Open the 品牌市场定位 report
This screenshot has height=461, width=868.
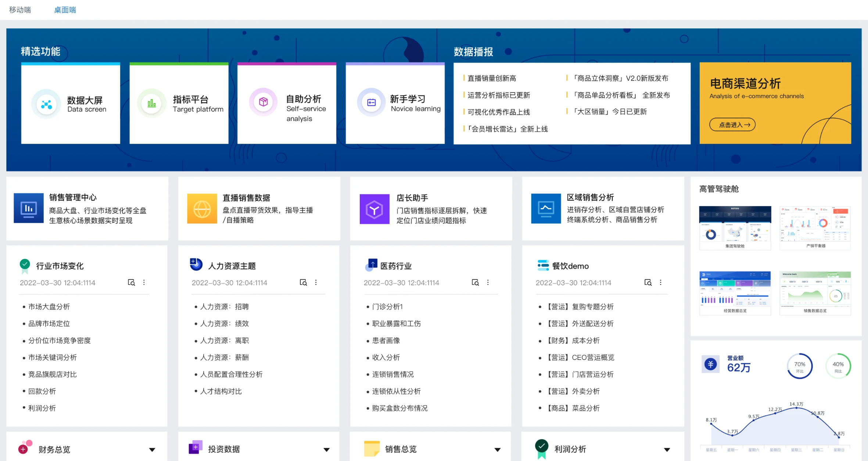(49, 324)
